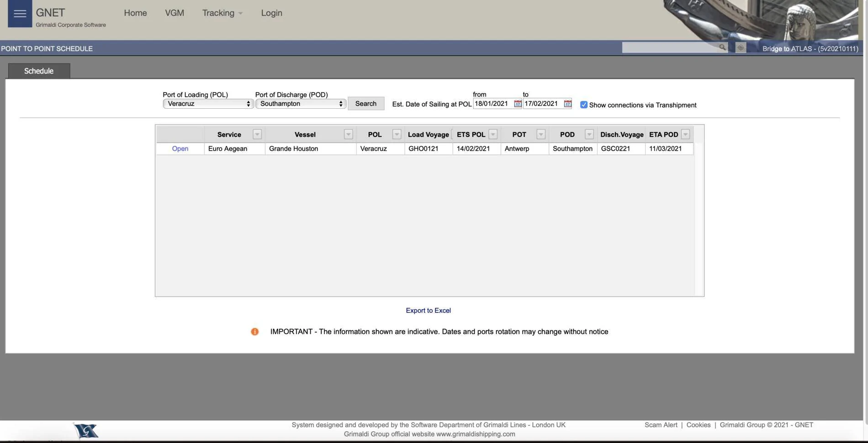The height and width of the screenshot is (443, 868).
Task: Click the icon beside the top search box
Action: tap(741, 47)
